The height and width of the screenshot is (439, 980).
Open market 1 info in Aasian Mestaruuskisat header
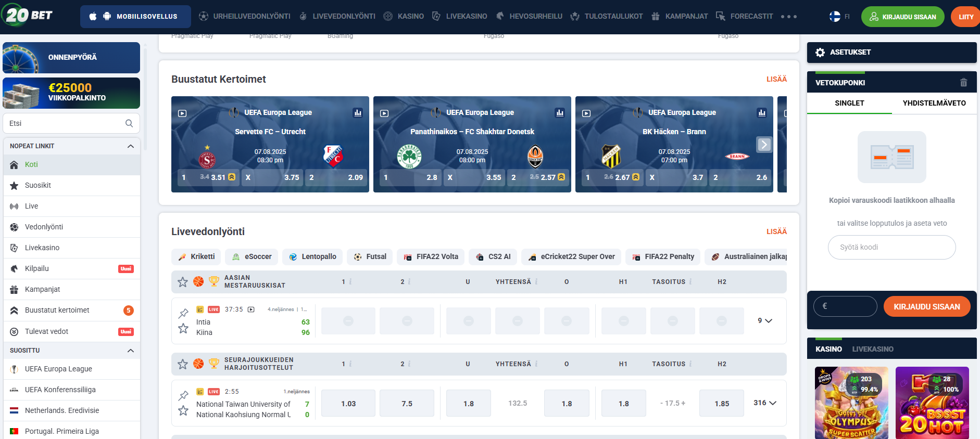point(350,282)
